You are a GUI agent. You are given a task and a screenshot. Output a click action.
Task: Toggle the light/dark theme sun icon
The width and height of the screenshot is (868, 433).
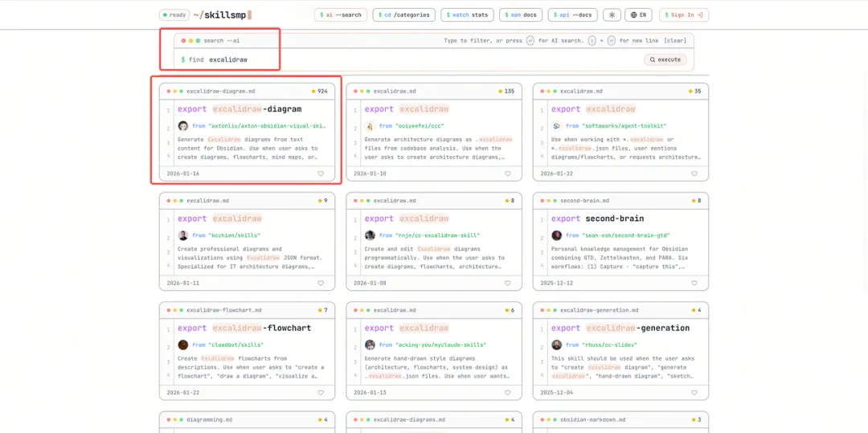(612, 14)
